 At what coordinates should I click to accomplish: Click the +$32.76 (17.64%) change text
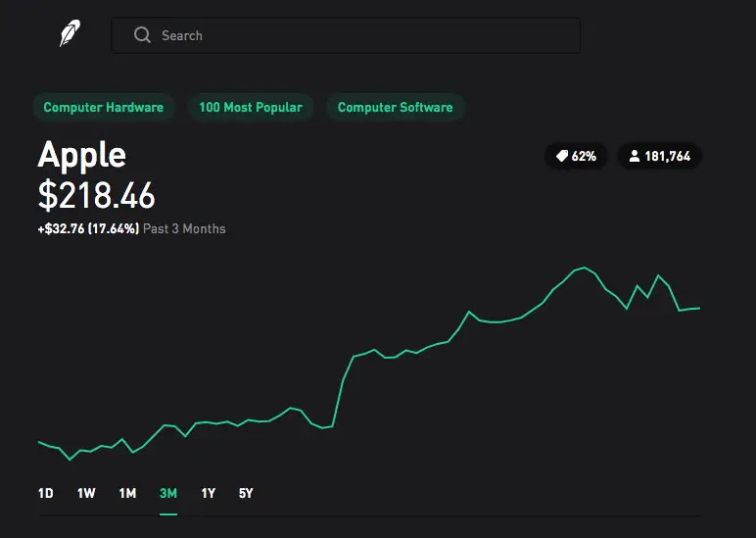(x=88, y=228)
